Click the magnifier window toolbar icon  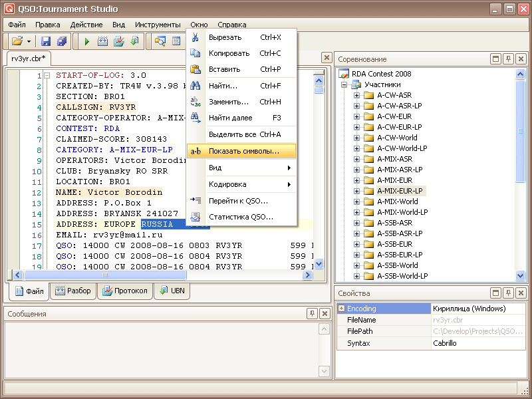160,41
